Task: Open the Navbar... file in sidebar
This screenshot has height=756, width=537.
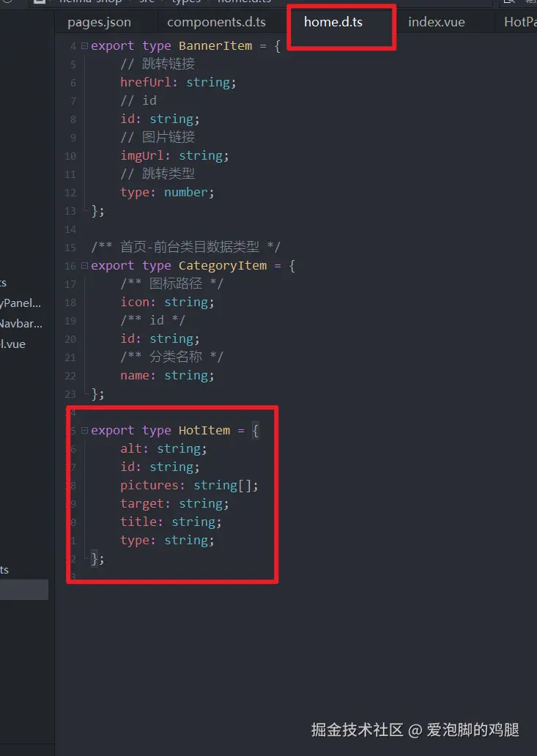Action: coord(21,324)
